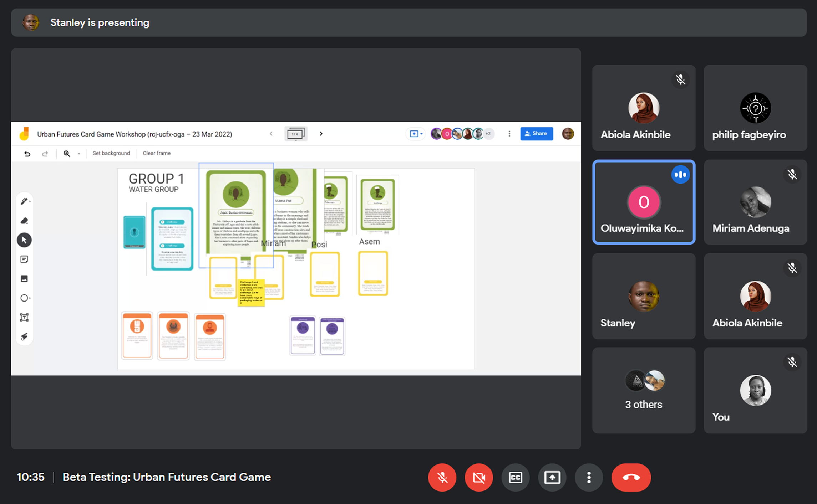Open the frame bar showing 1/4
Image resolution: width=817 pixels, height=504 pixels.
pos(296,134)
